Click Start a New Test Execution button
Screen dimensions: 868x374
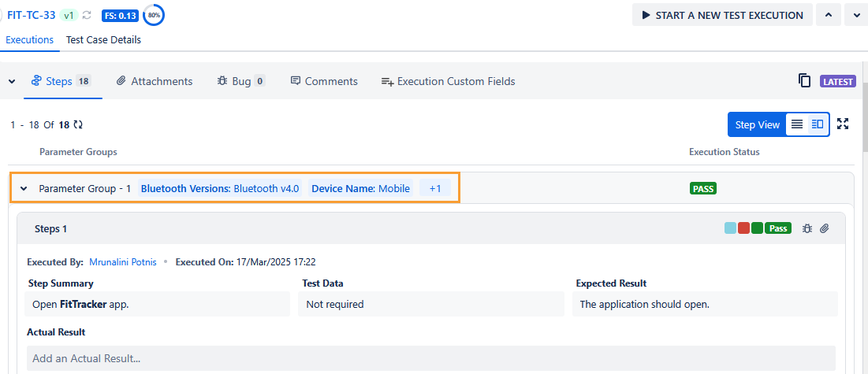pos(723,15)
